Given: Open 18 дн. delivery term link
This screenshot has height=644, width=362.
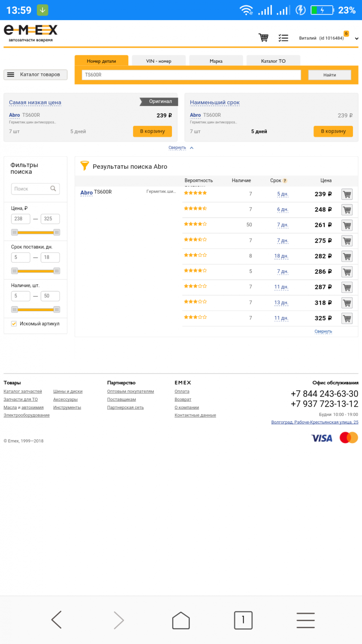Looking at the screenshot, I should coord(281,256).
